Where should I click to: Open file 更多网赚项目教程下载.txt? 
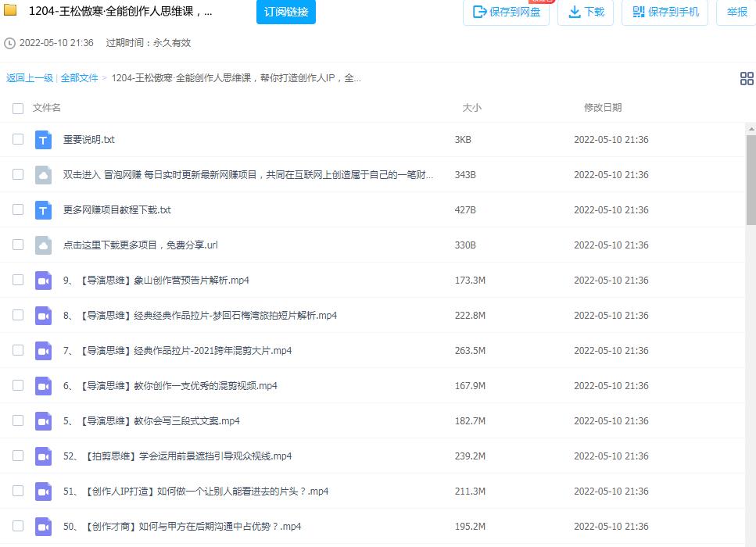(x=116, y=210)
